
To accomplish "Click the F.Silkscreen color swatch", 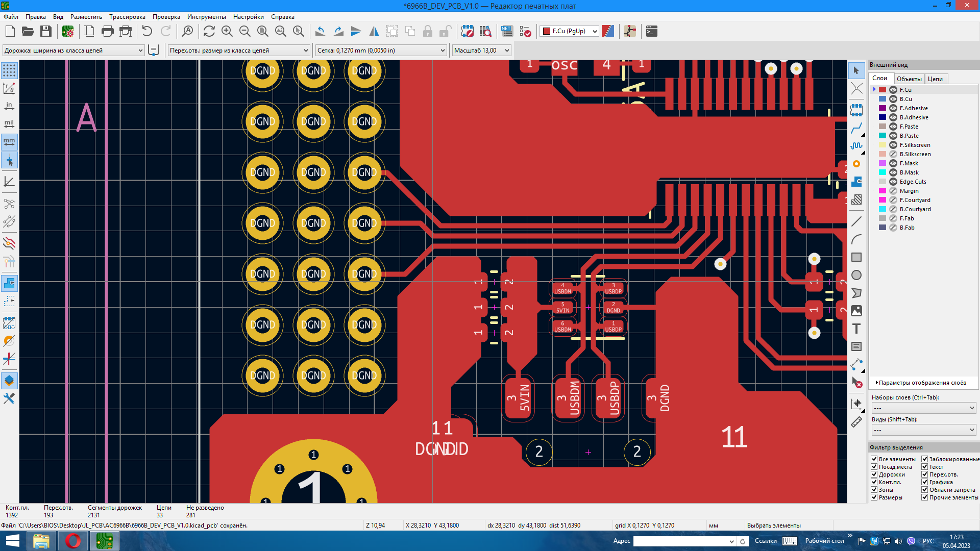I will coord(883,145).
